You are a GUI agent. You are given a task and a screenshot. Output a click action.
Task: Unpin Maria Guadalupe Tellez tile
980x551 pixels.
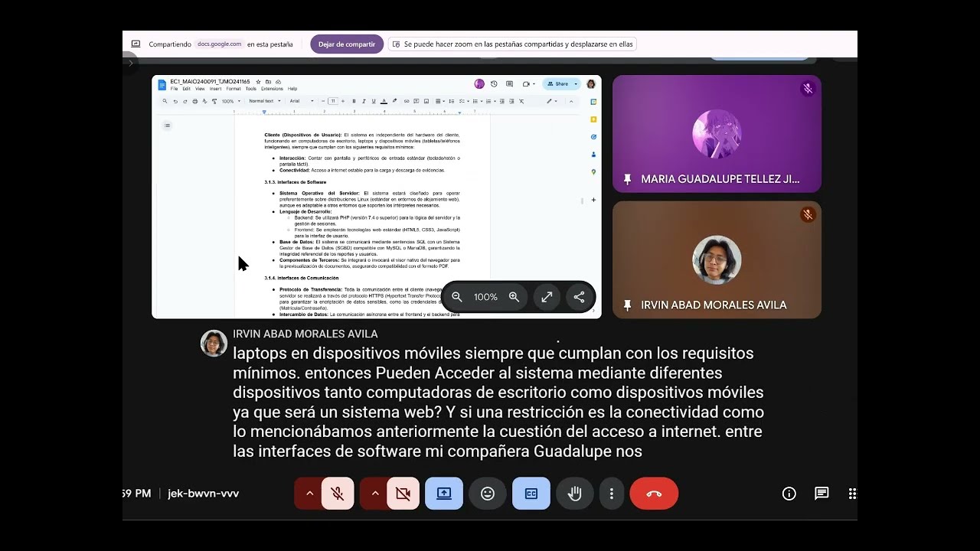tap(628, 179)
